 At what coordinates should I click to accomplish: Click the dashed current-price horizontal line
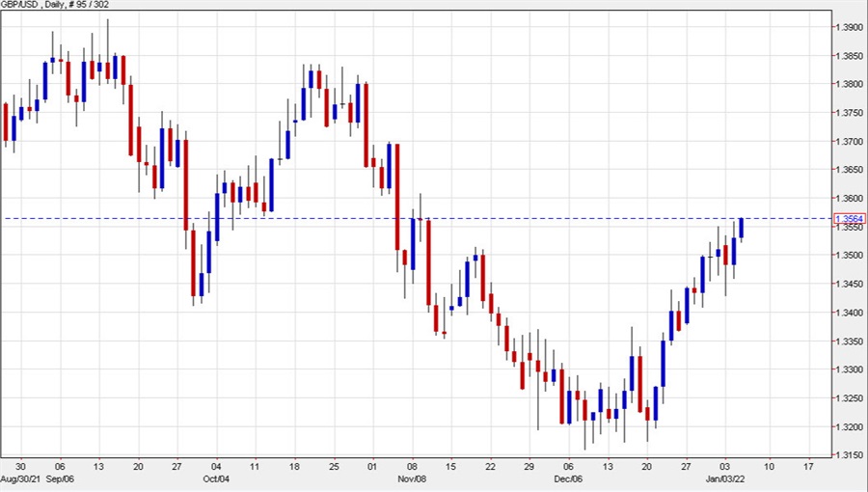click(x=417, y=219)
